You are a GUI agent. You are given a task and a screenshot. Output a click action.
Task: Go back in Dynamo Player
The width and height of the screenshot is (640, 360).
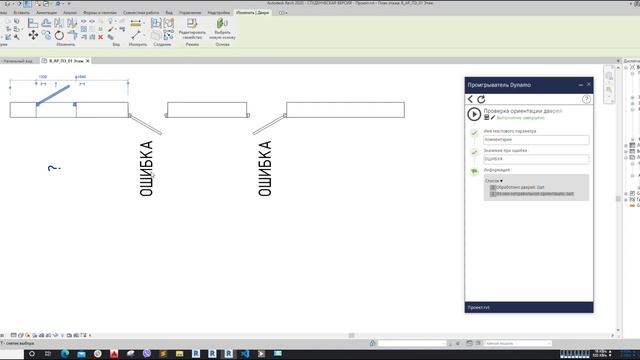470,99
